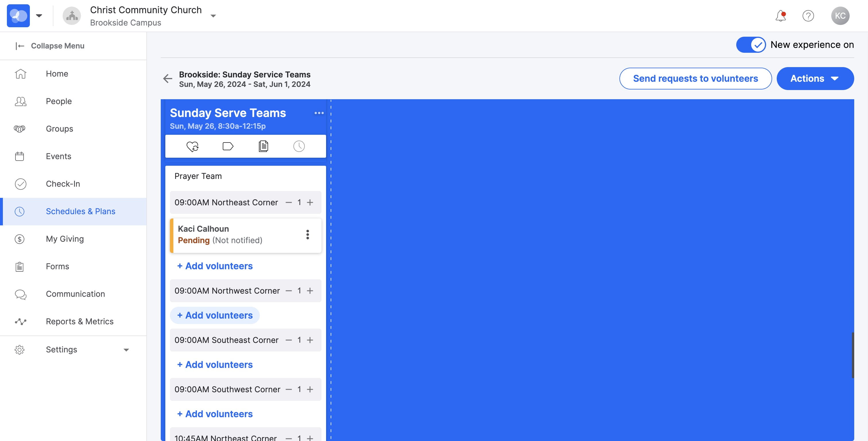Viewport: 868px width, 441px height.
Task: Click the Settings gear icon
Action: tap(20, 350)
